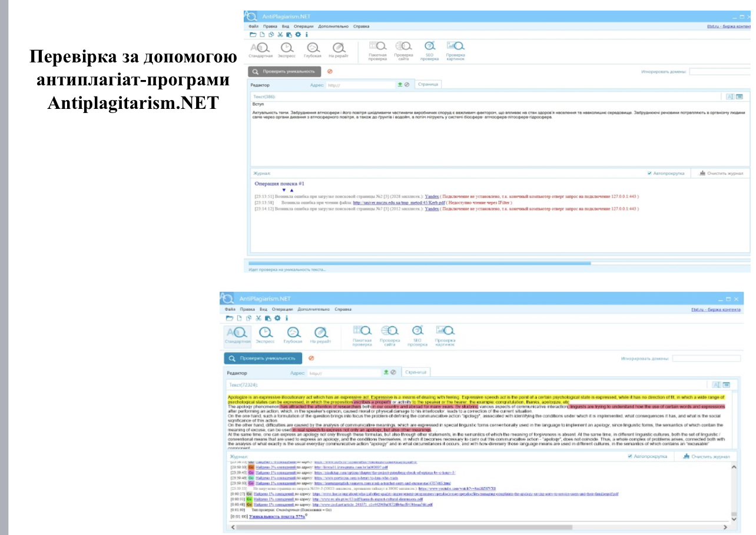The image size is (756, 535).
Task: Select Глубокая check mode in lower window
Action: [x=293, y=335]
